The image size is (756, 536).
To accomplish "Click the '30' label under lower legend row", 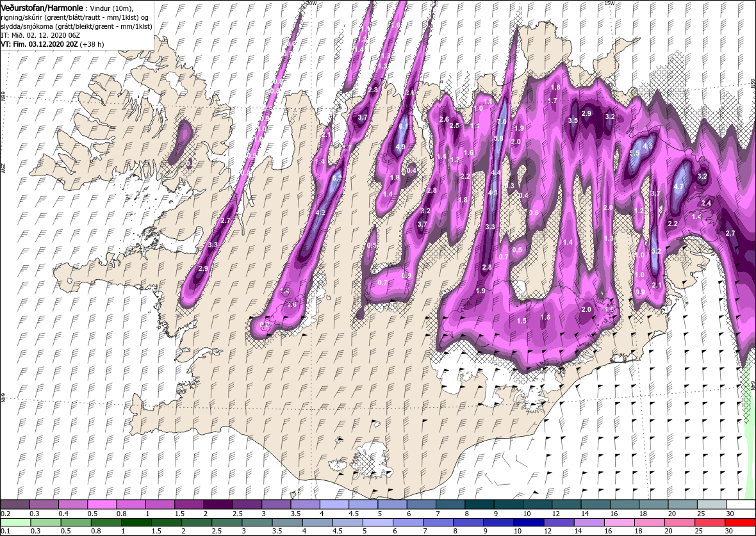I will [729, 531].
